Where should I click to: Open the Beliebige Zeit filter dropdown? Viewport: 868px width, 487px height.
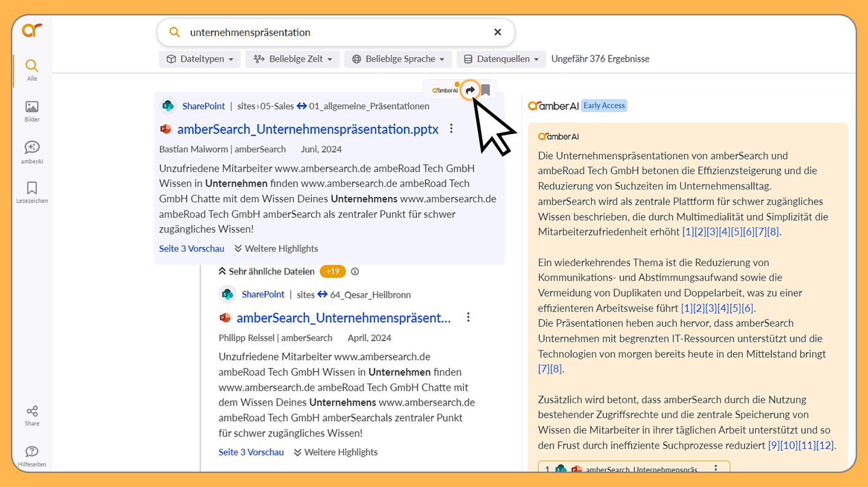292,59
